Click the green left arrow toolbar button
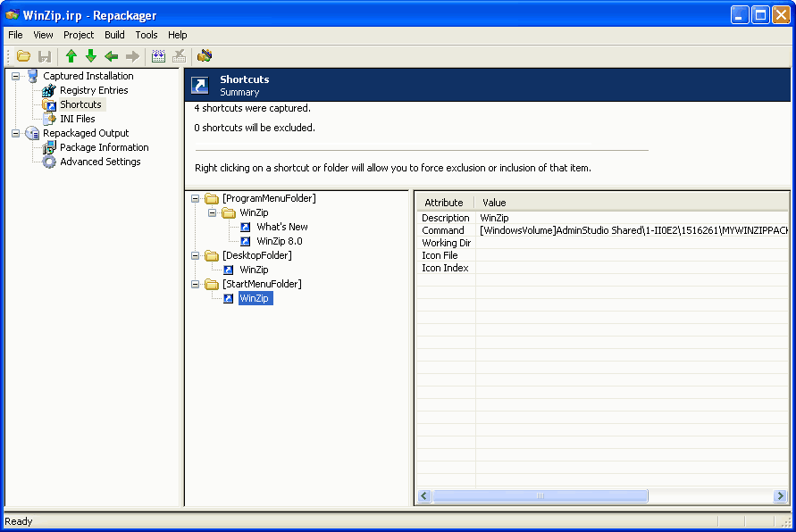Viewport: 796px width, 532px height. click(112, 56)
